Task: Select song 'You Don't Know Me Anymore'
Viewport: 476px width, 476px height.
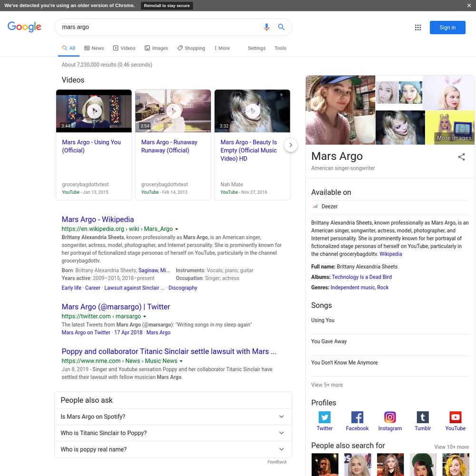Action: (344, 363)
